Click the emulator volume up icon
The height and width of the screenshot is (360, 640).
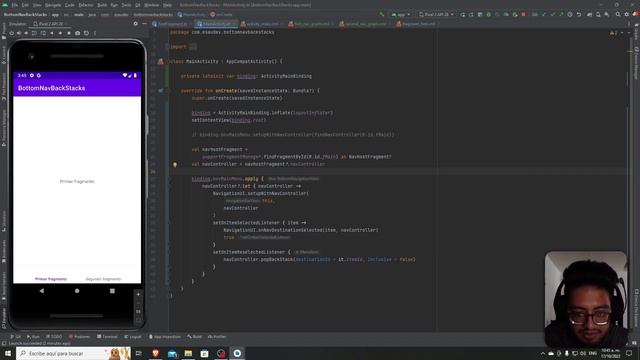click(19, 33)
